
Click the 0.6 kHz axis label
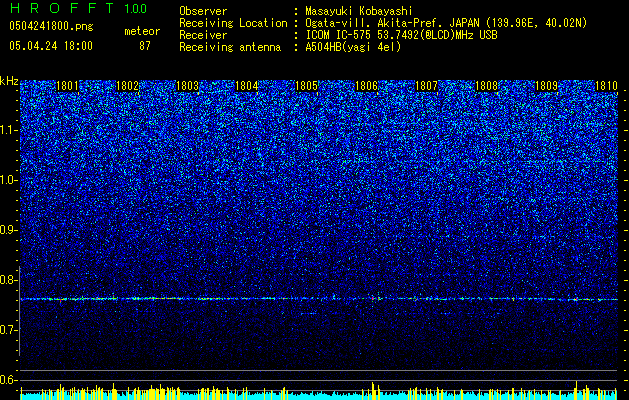[x=9, y=380]
